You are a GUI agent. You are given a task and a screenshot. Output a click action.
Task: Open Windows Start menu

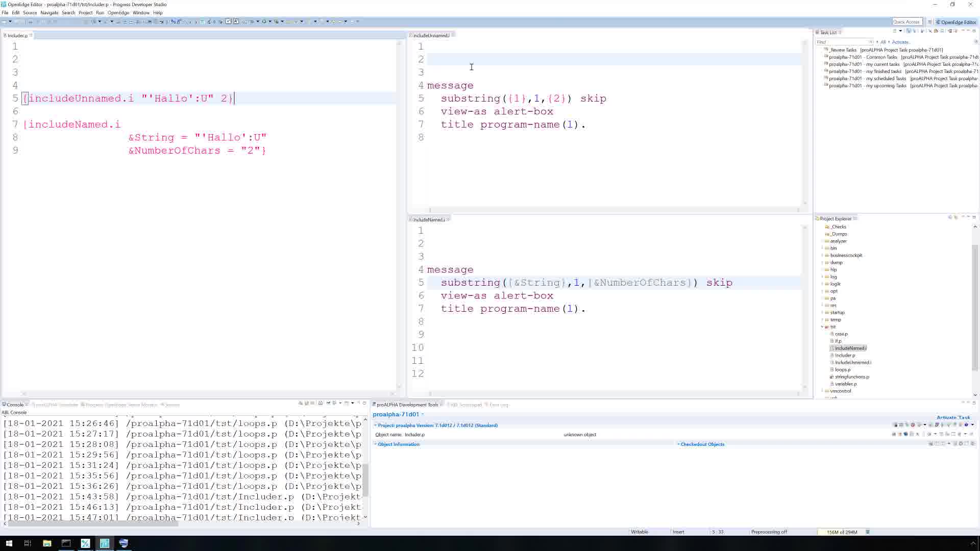click(x=9, y=543)
